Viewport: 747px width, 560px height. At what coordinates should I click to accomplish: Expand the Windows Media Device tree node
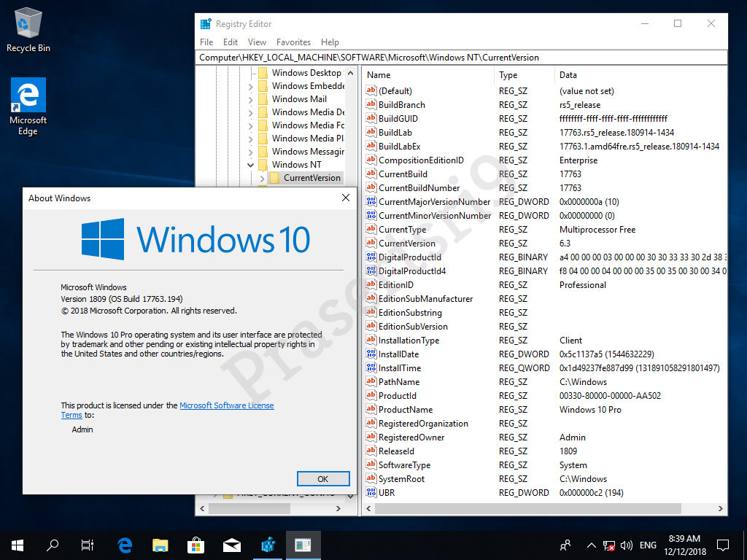point(251,113)
